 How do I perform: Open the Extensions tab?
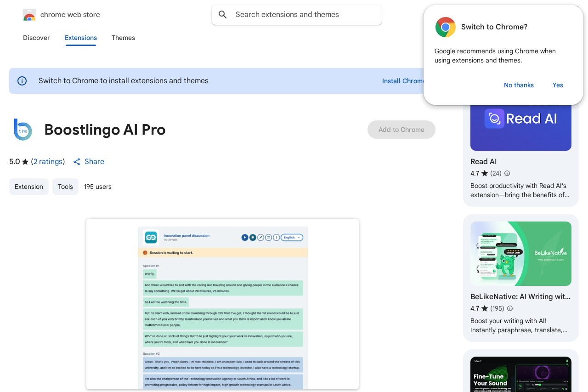[x=81, y=38]
